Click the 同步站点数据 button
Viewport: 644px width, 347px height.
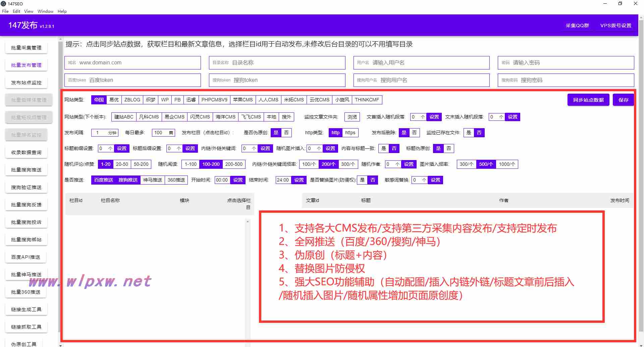588,100
